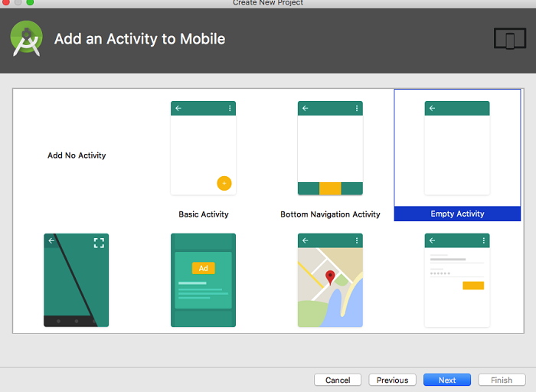Pick the fullscreen activity template preview
The image size is (536, 392).
click(x=76, y=280)
